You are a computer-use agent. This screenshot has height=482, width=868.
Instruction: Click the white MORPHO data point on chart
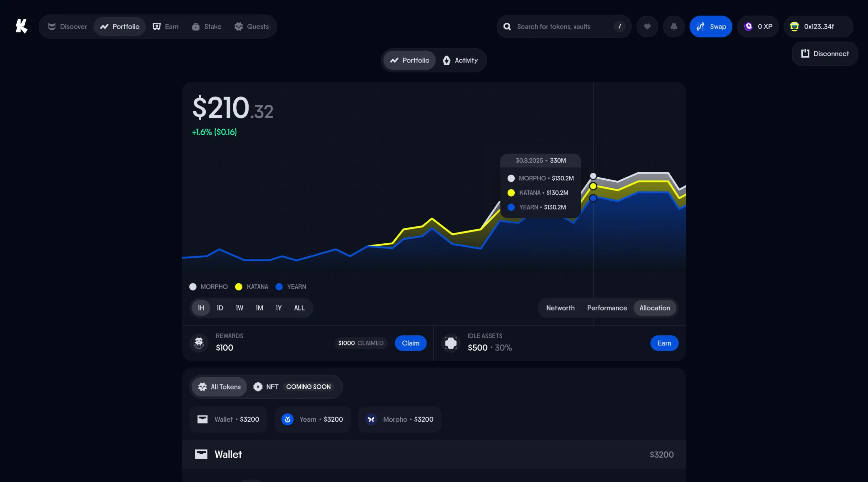click(x=593, y=176)
